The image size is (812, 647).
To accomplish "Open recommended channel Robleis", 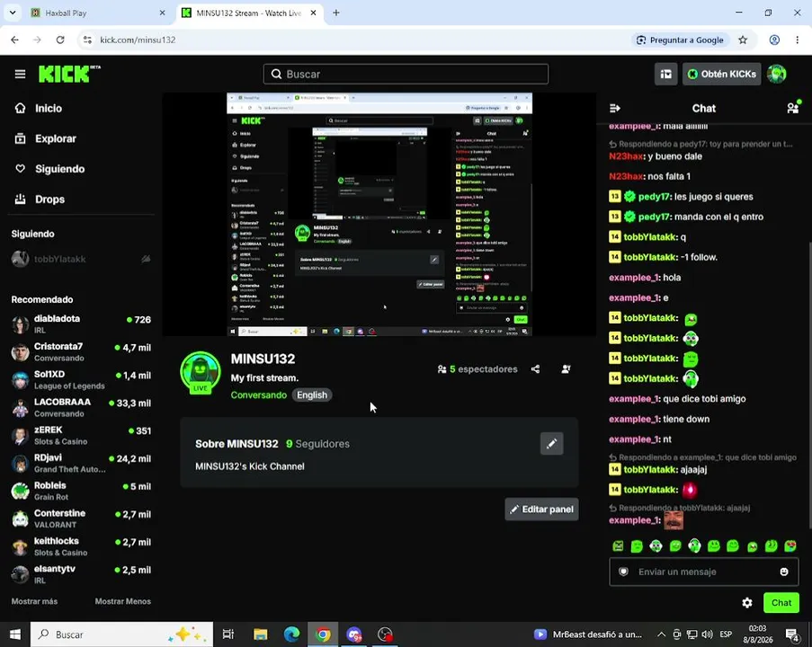I will (x=81, y=491).
